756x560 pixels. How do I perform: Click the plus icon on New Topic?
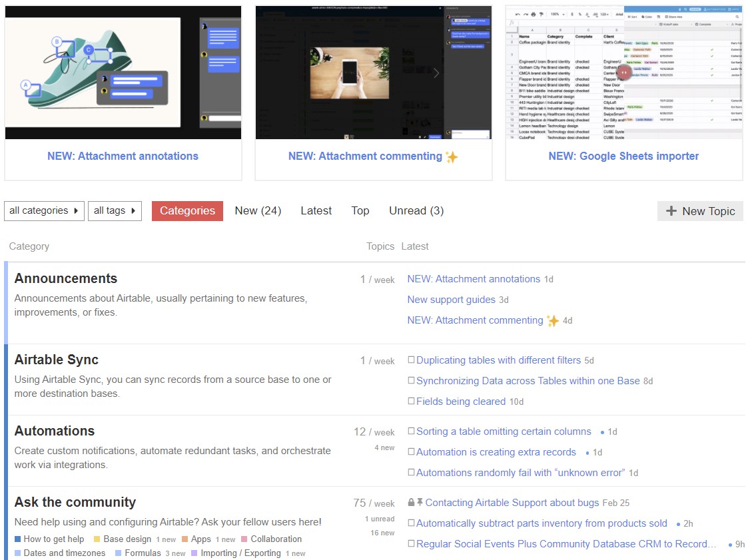pyautogui.click(x=671, y=211)
